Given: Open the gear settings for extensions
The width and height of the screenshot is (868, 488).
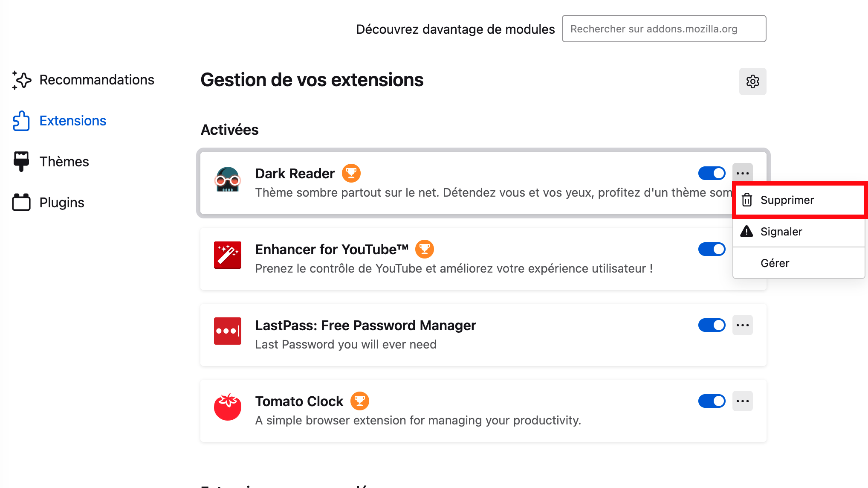Looking at the screenshot, I should pos(752,81).
